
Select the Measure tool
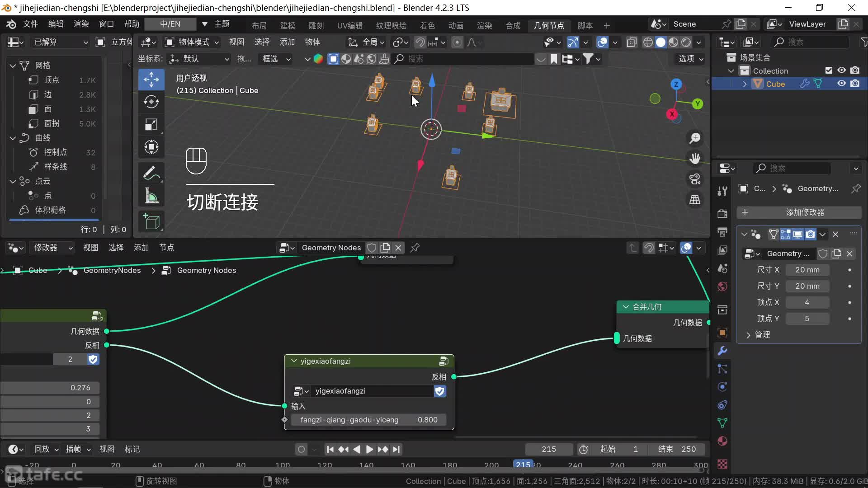pyautogui.click(x=151, y=196)
